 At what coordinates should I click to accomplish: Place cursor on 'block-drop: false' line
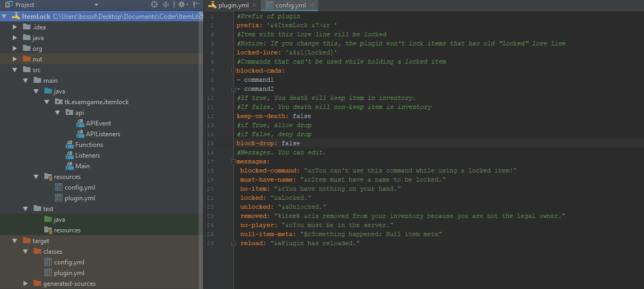(x=268, y=143)
